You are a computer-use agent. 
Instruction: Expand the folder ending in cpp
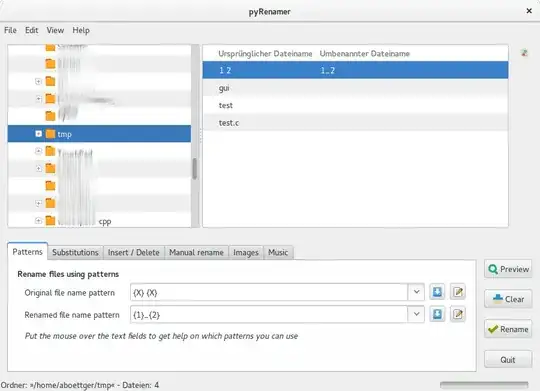click(x=39, y=220)
